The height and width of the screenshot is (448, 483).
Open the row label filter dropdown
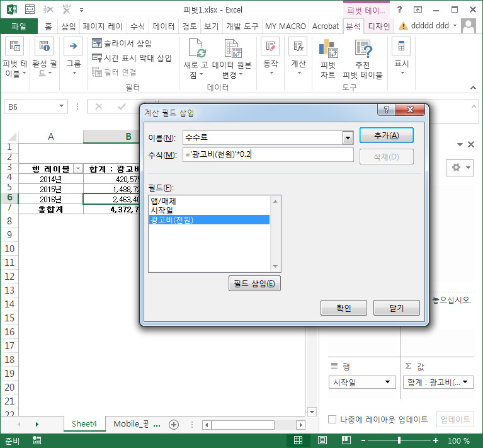pyautogui.click(x=78, y=168)
